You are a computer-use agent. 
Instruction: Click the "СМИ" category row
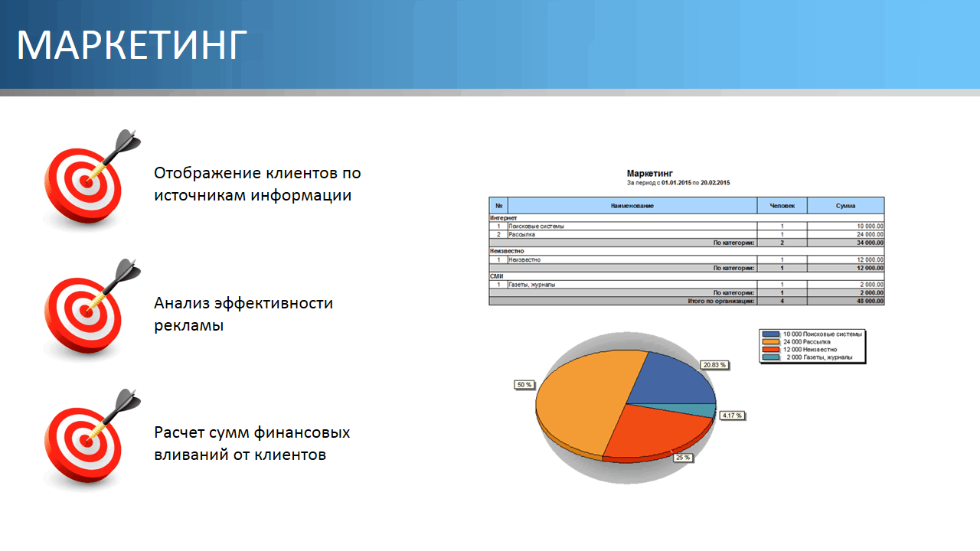click(x=687, y=276)
